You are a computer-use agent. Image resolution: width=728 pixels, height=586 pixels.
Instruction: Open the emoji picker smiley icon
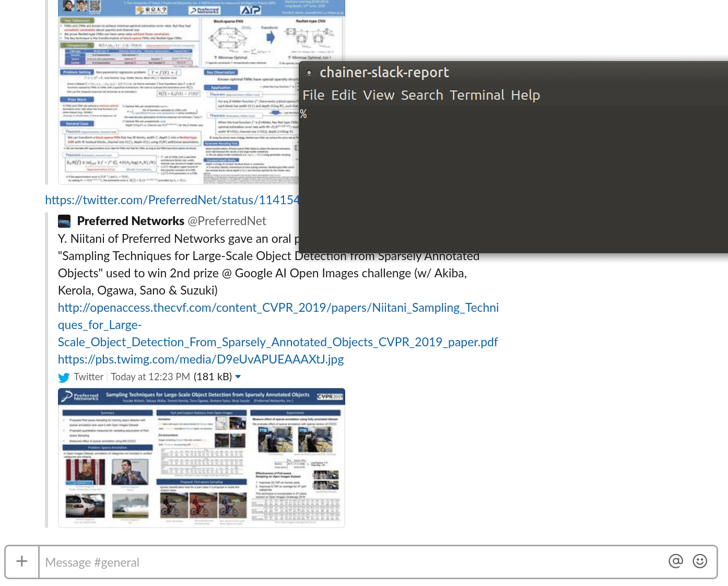tap(700, 561)
